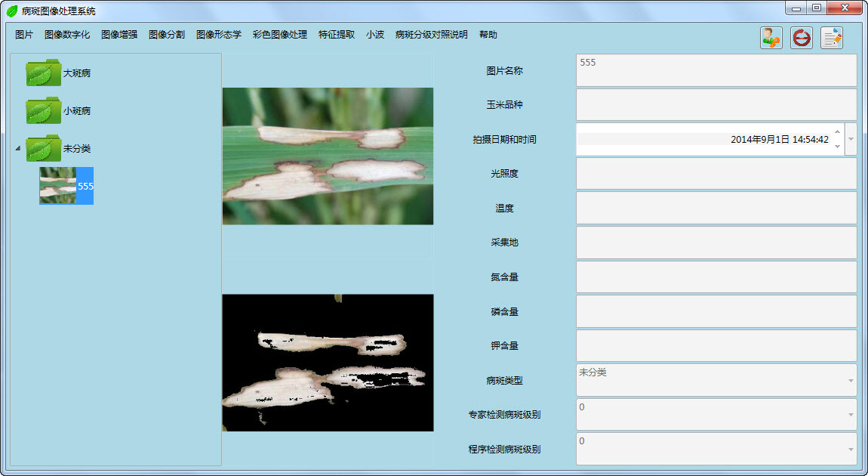Select the 小斑病 tree label
This screenshot has width=868, height=476.
coord(77,110)
